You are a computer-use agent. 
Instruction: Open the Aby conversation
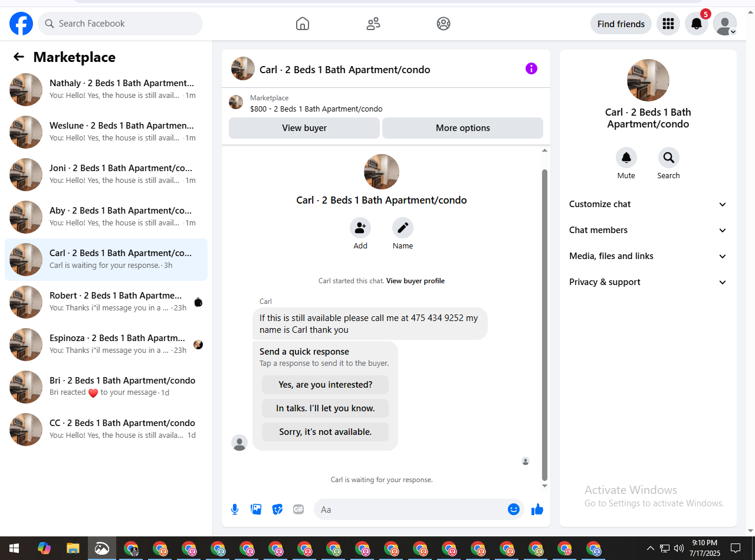106,217
